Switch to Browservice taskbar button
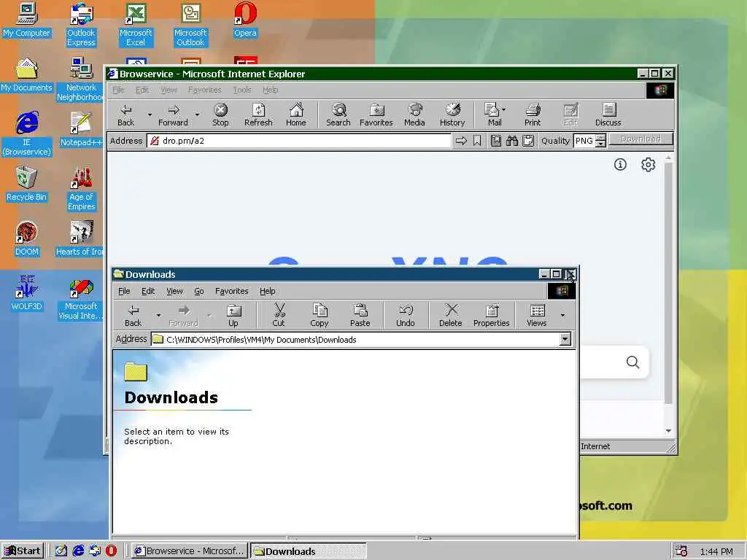This screenshot has height=560, width=747. click(x=189, y=551)
